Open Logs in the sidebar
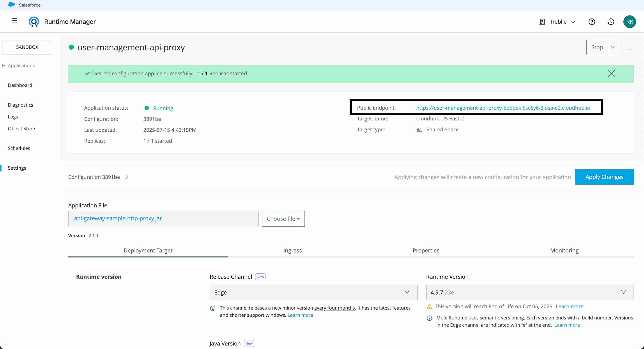This screenshot has width=644, height=349. pyautogui.click(x=13, y=117)
